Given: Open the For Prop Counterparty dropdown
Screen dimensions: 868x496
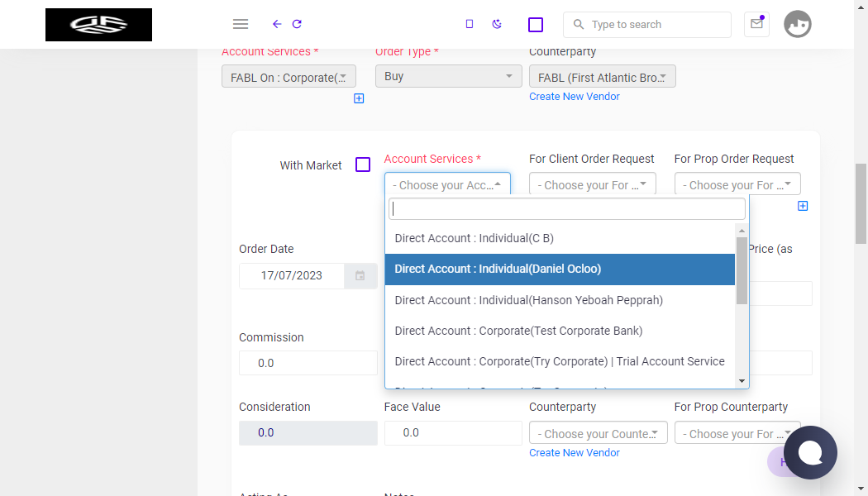Looking at the screenshot, I should [x=737, y=433].
